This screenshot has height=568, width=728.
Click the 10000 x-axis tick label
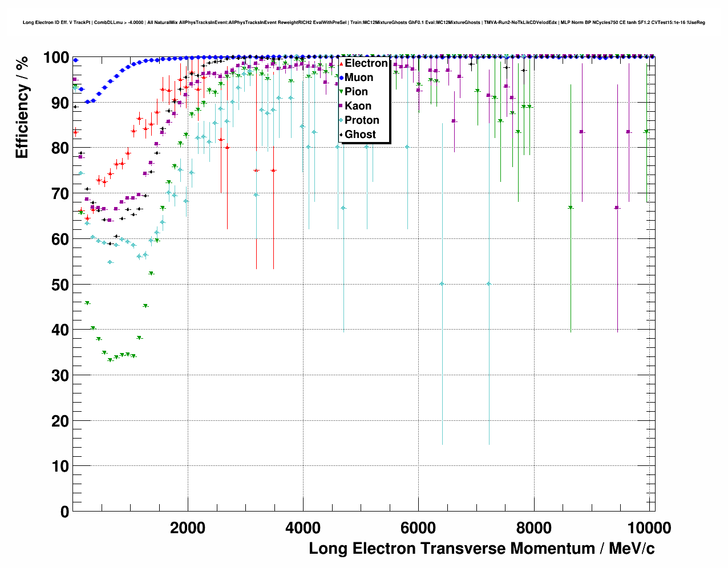coord(649,528)
